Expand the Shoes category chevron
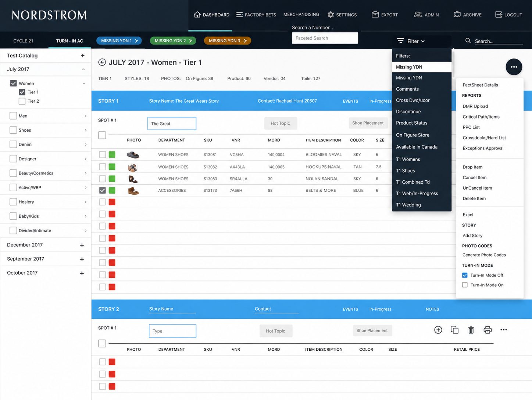This screenshot has width=532, height=400. pos(85,130)
